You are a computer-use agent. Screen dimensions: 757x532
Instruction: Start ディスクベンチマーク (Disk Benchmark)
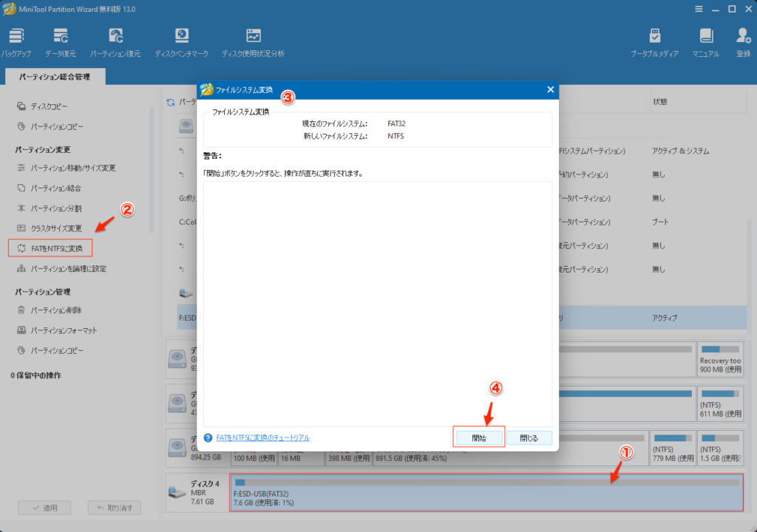181,43
